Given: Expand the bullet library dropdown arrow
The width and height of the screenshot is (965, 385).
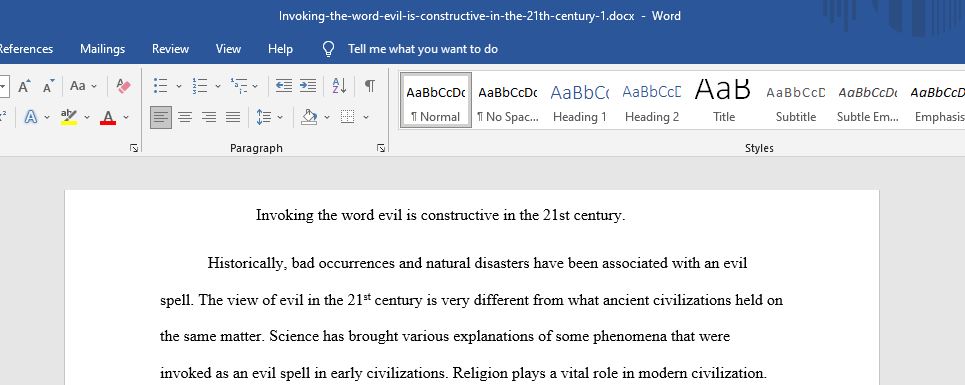Looking at the screenshot, I should click(179, 86).
